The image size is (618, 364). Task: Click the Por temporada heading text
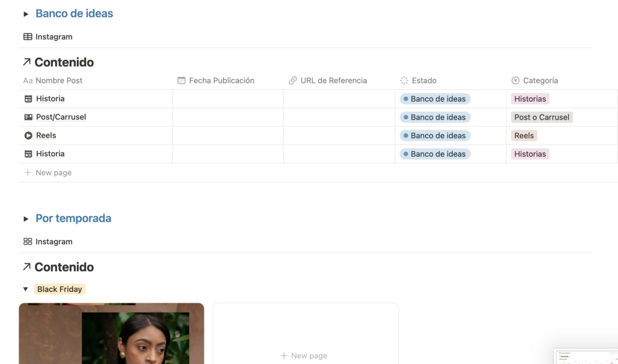[73, 218]
